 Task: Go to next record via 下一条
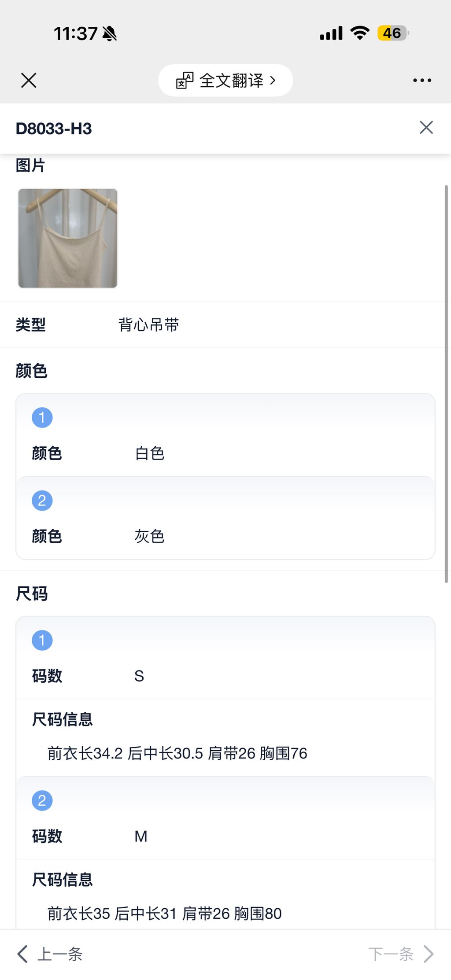(x=391, y=954)
